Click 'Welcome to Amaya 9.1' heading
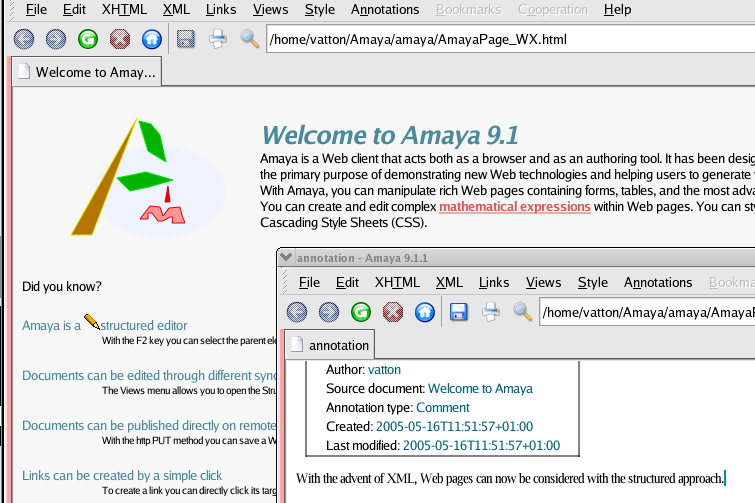Screen dimensions: 755x503 pos(390,135)
